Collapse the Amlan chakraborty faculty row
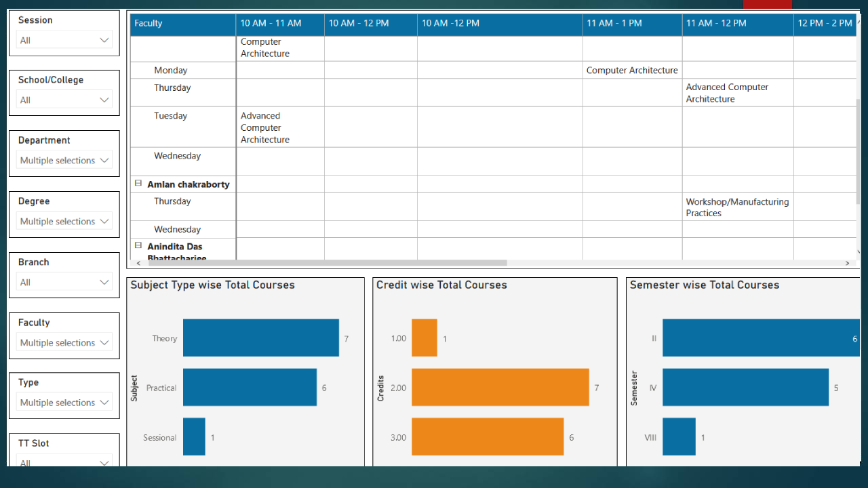The height and width of the screenshot is (488, 868). coord(138,183)
